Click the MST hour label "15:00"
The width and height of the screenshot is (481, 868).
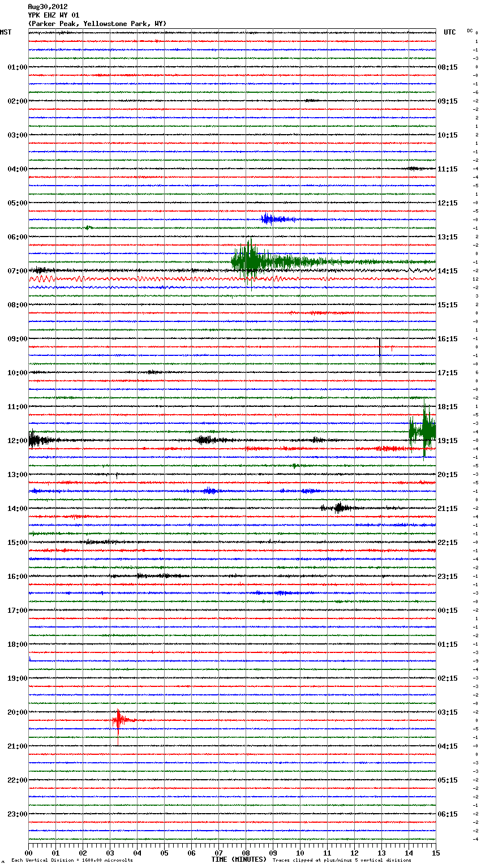click(18, 543)
